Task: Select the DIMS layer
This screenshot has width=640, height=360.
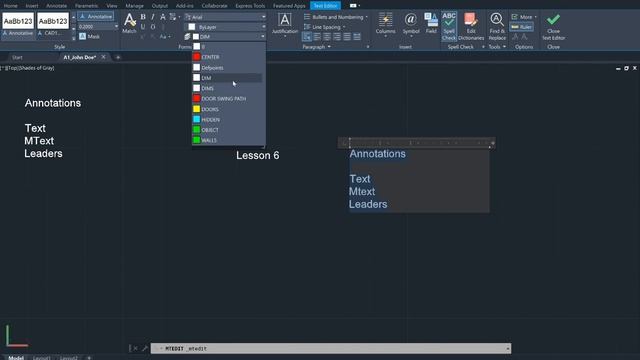Action: (229, 88)
